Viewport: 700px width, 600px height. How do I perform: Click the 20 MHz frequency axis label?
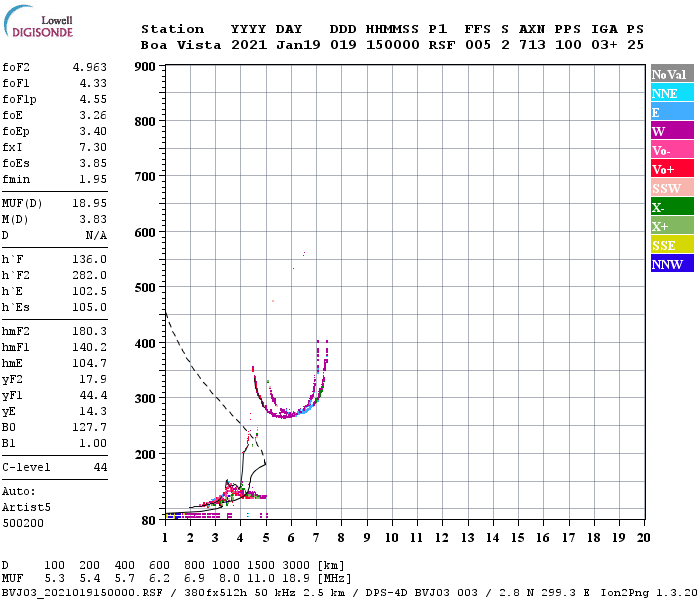pos(643,538)
